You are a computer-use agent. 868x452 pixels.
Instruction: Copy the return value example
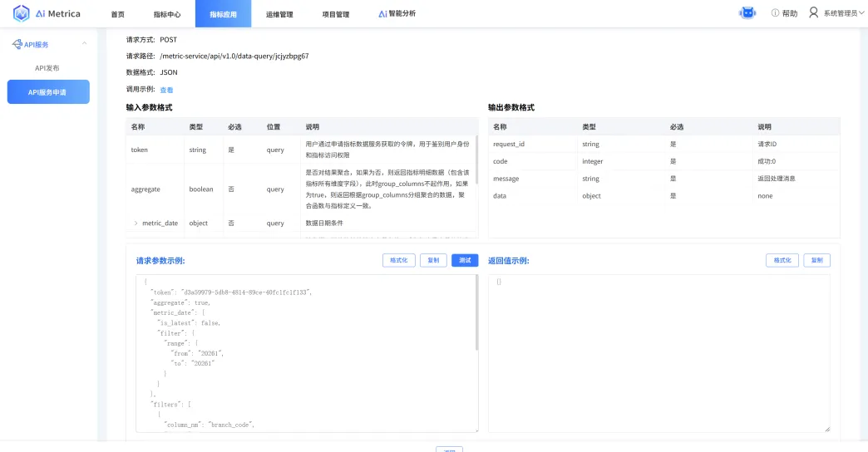816,260
